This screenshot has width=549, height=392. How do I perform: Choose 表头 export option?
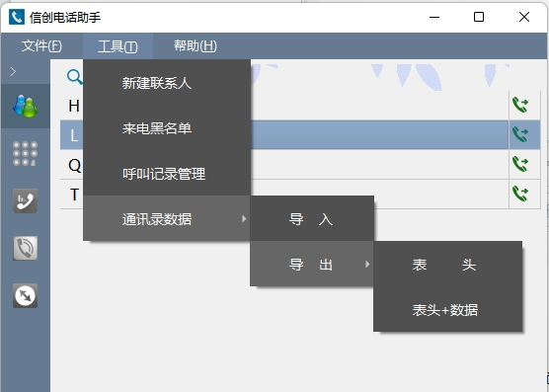(x=448, y=265)
